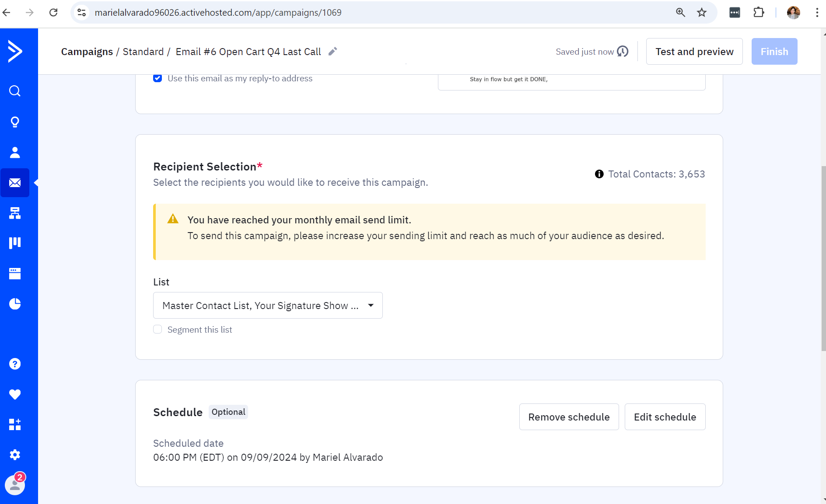The height and width of the screenshot is (504, 826).
Task: Enable the 'Segment this list' checkbox
Action: coord(157,330)
